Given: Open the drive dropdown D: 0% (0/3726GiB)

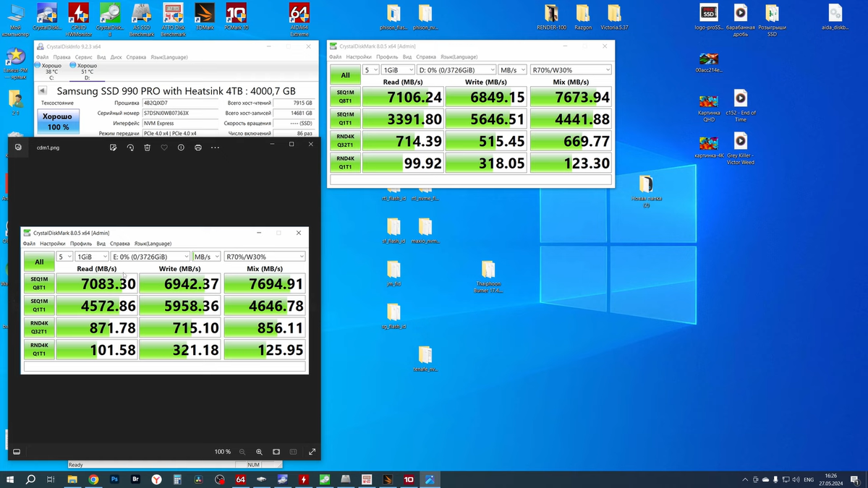Looking at the screenshot, I should coord(456,70).
